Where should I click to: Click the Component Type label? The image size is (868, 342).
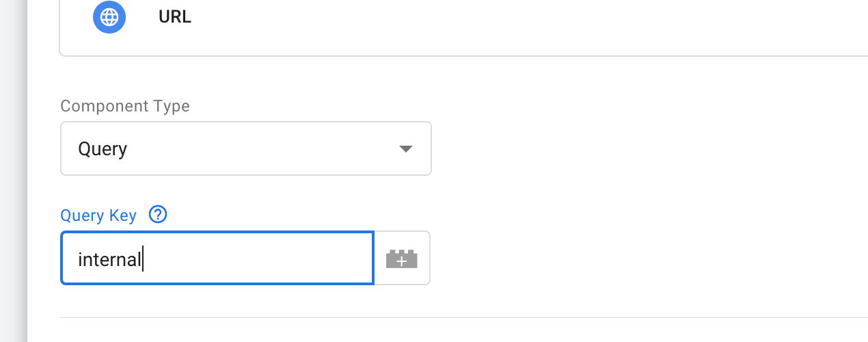click(125, 106)
